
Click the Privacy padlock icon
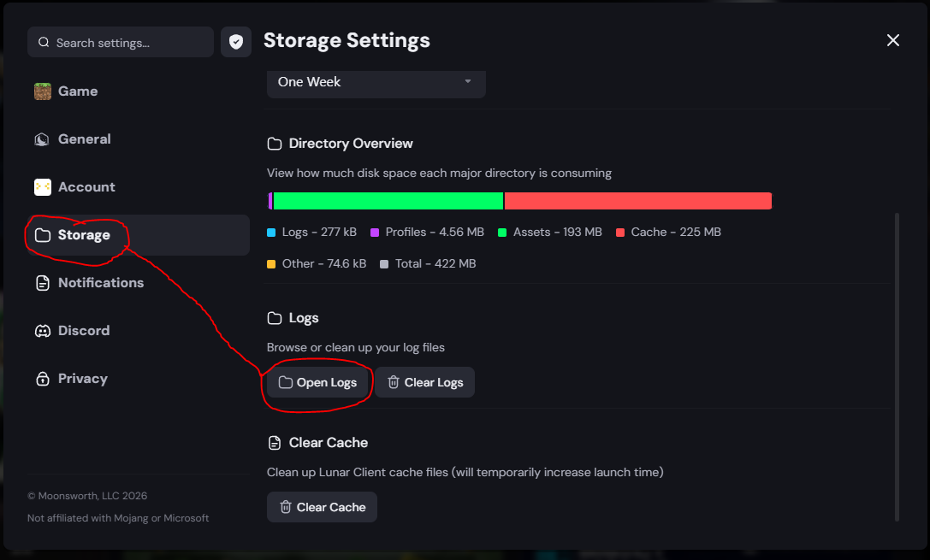[43, 379]
